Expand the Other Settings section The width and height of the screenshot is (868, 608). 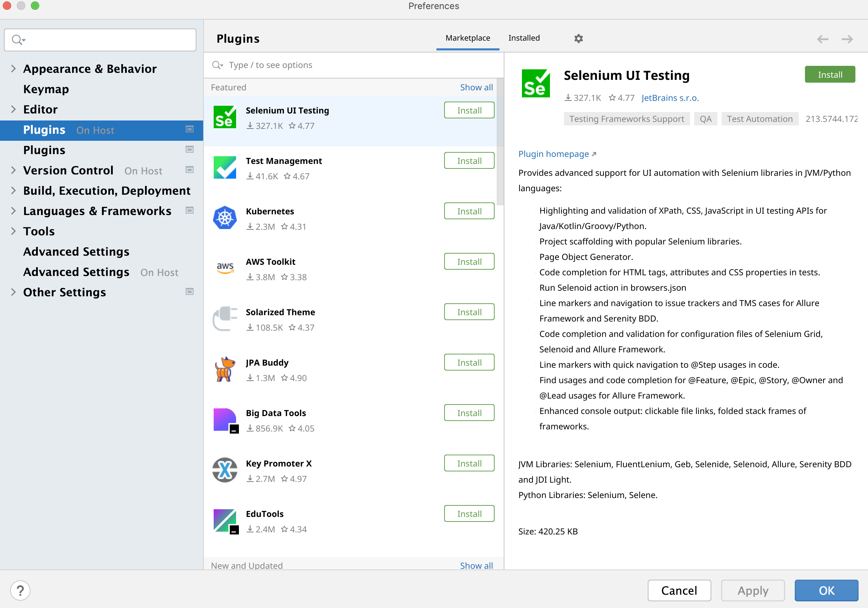point(14,291)
